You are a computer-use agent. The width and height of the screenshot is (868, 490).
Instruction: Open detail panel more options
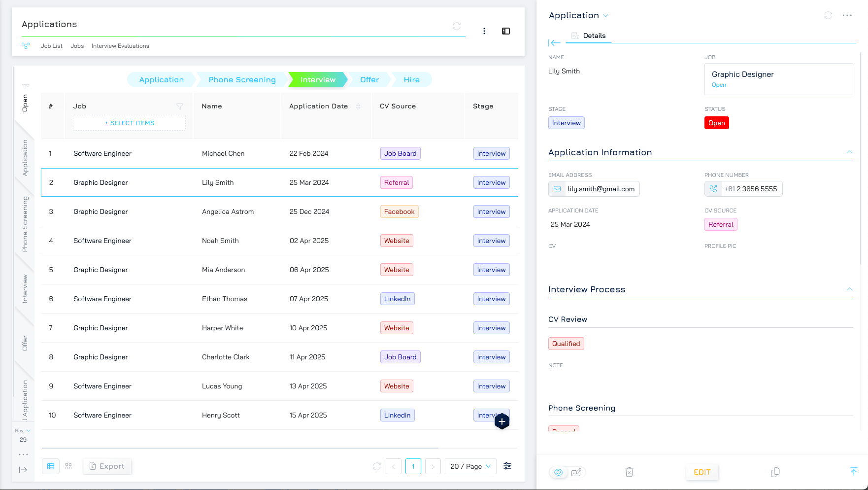(847, 15)
